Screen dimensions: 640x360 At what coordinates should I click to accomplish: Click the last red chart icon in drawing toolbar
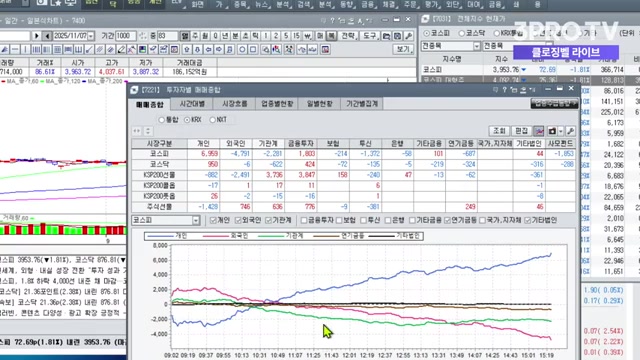(x=325, y=50)
